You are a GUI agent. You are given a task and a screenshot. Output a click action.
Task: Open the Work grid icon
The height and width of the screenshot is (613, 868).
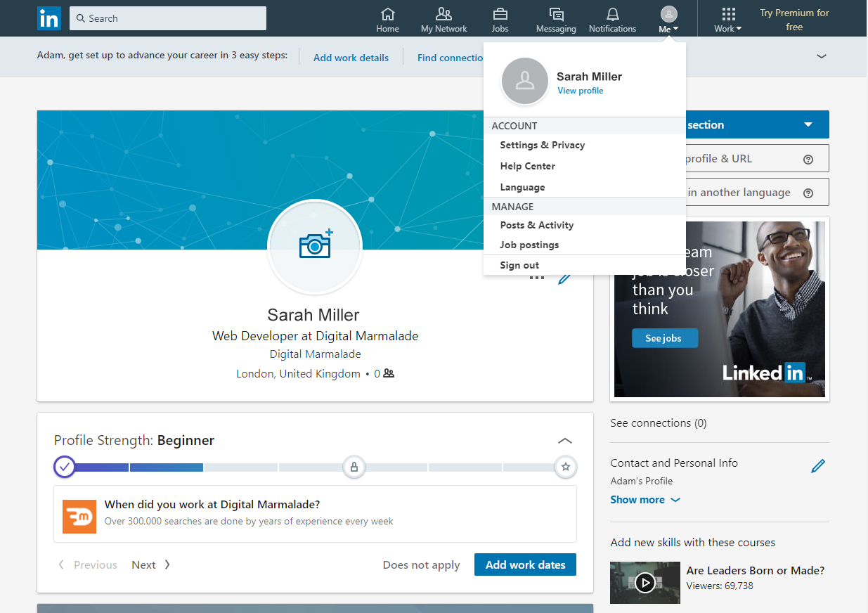point(727,14)
